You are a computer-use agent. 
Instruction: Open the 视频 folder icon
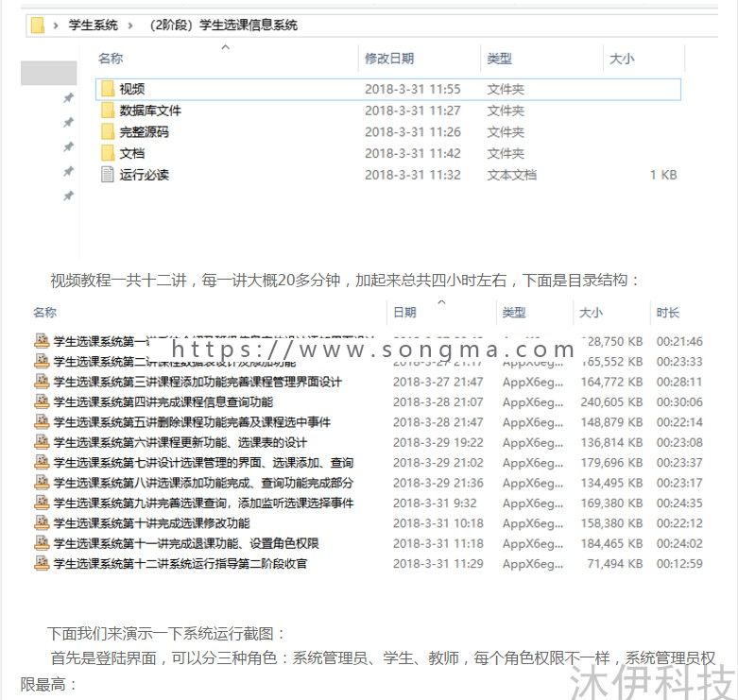pos(108,89)
